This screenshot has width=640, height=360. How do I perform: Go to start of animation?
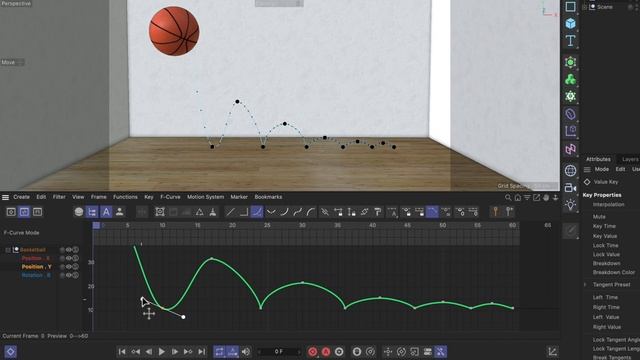pos(122,351)
